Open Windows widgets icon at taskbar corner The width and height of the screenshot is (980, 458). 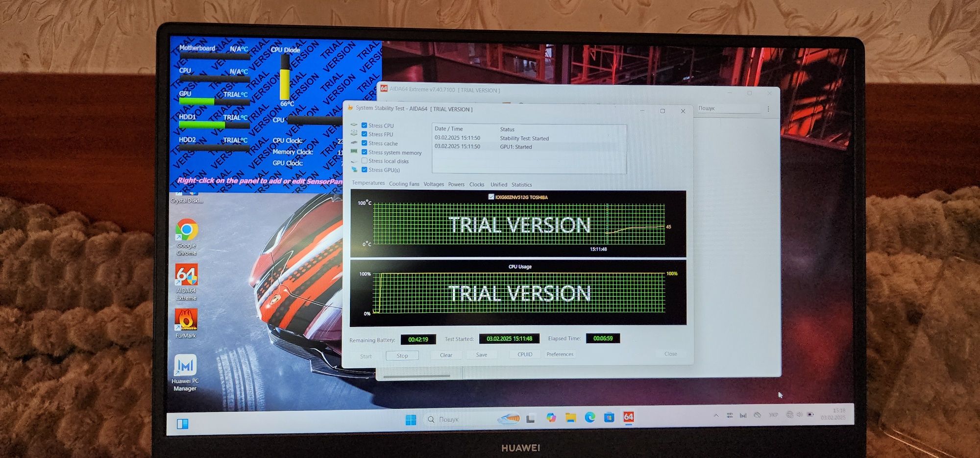[182, 424]
